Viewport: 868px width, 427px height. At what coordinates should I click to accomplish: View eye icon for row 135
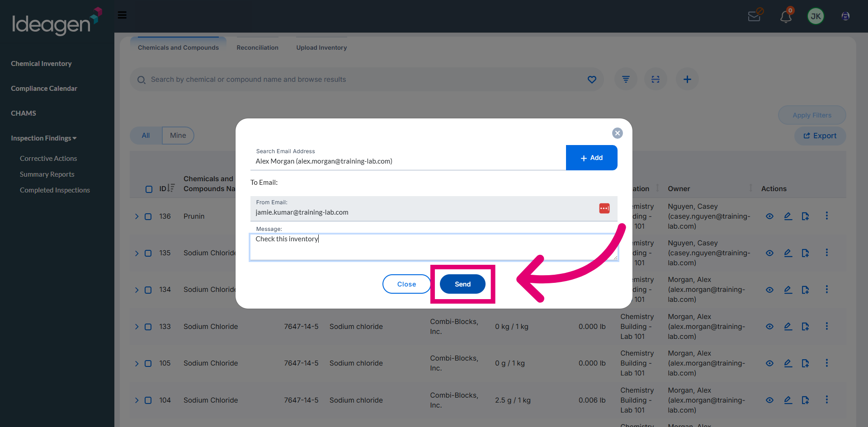(x=769, y=253)
